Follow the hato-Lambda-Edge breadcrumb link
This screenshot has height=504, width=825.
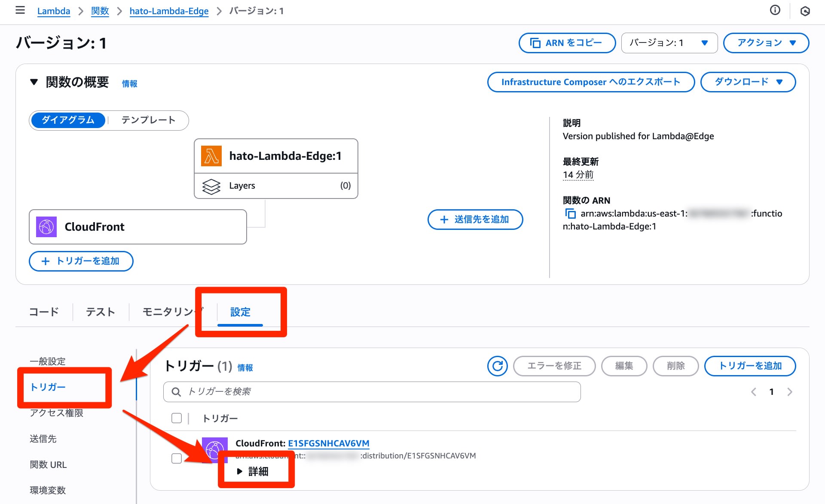coord(169,11)
